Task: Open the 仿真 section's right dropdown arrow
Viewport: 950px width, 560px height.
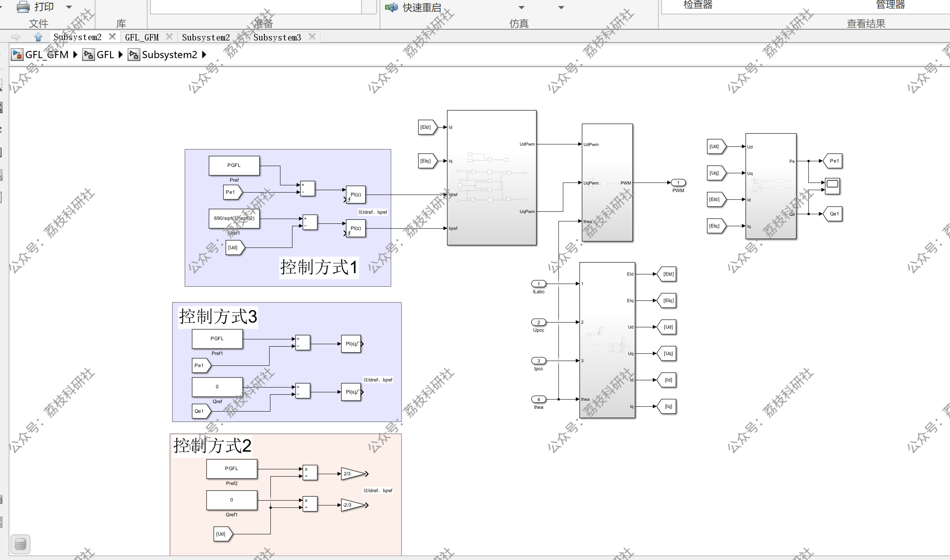Action: [x=561, y=7]
